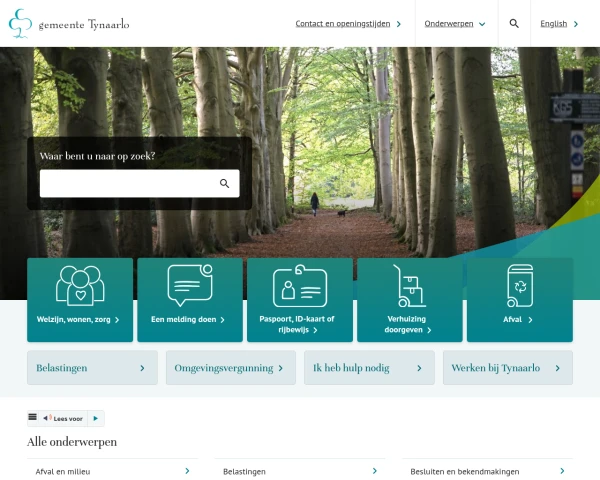
Task: Open Paspoort, ID-kaart of rijbewijs text
Action: [x=297, y=324]
